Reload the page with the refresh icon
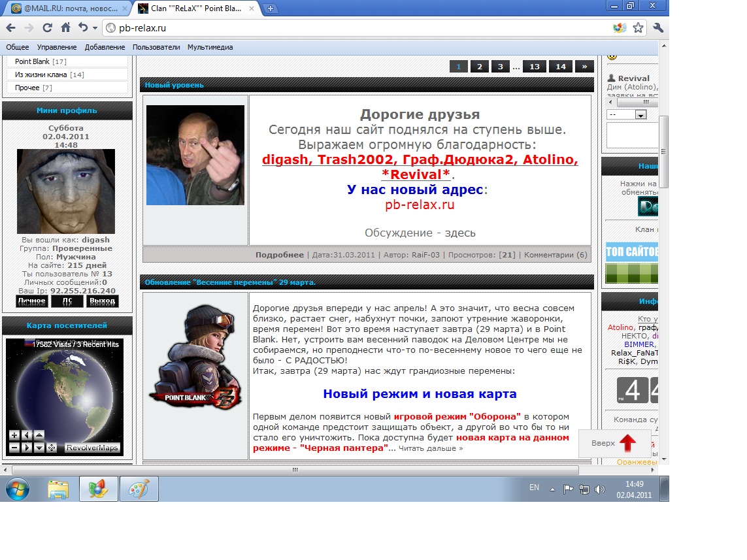 pos(47,28)
